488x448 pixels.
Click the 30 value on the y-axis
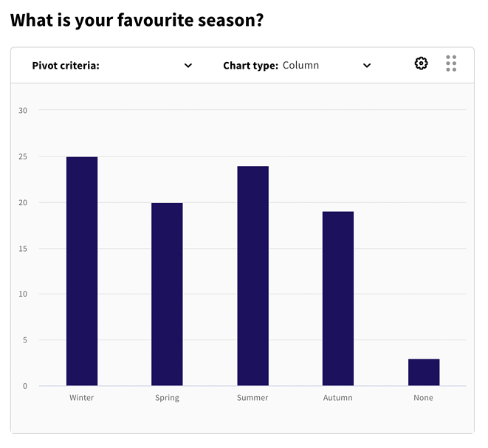click(x=23, y=111)
